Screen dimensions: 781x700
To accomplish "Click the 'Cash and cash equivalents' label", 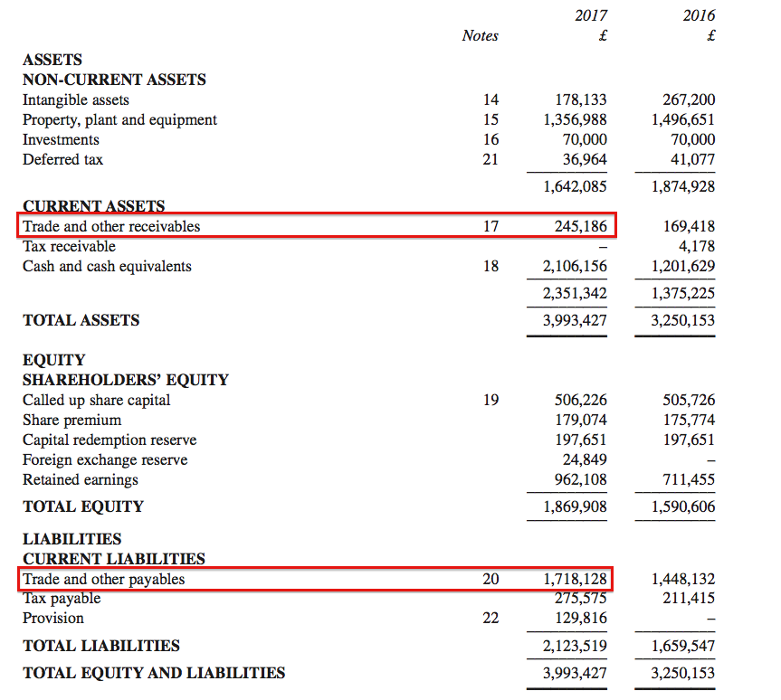I will pyautogui.click(x=107, y=267).
